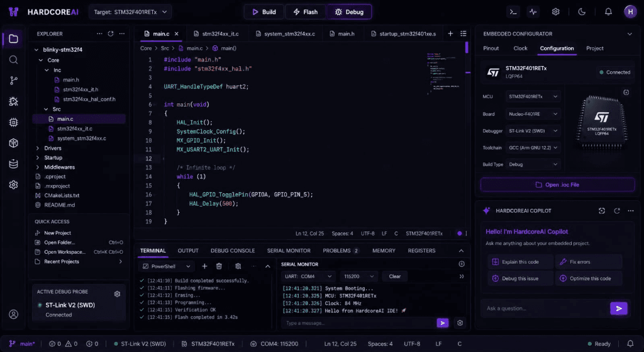Open the chip/MCU peripherals view in the activity bar
This screenshot has height=352, width=644.
pos(14,122)
